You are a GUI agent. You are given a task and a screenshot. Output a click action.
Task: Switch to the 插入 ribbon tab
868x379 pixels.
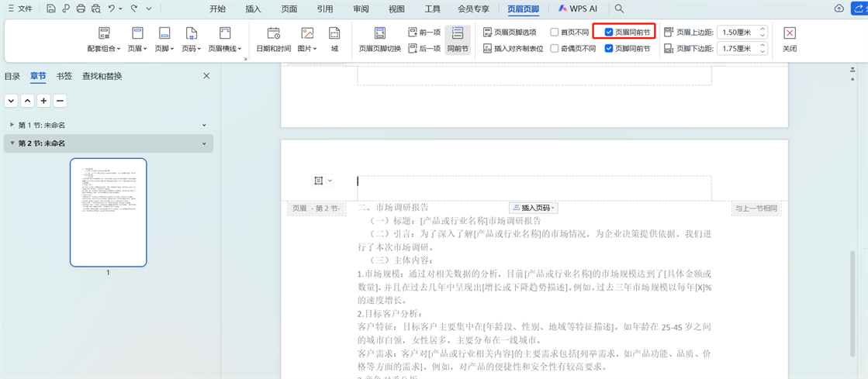pos(253,9)
